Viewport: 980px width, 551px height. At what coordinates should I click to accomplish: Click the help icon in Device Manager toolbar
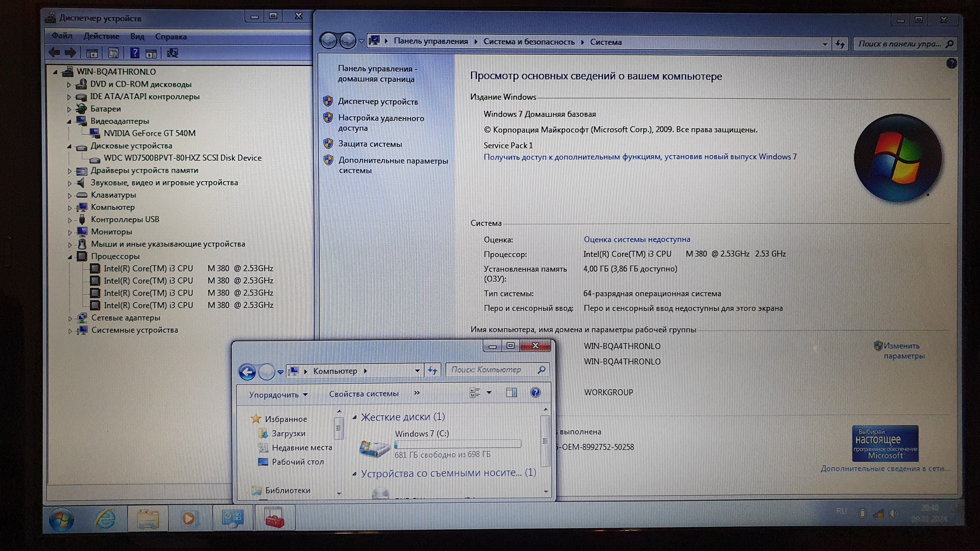pyautogui.click(x=134, y=53)
